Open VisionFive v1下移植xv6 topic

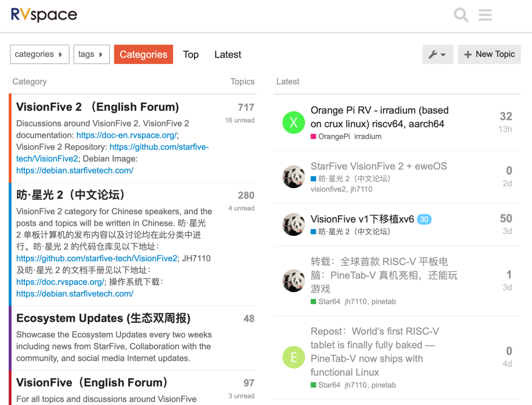point(363,219)
